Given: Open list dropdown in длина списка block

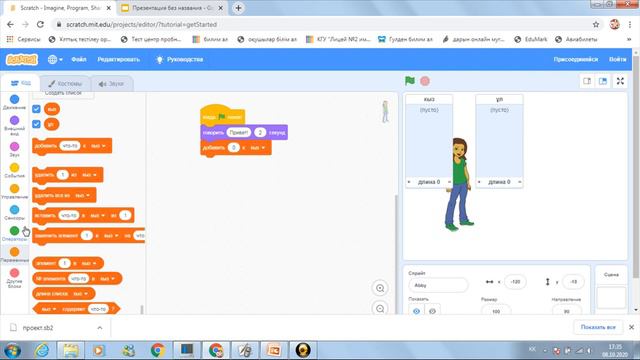Looking at the screenshot, I should click(x=80, y=293).
